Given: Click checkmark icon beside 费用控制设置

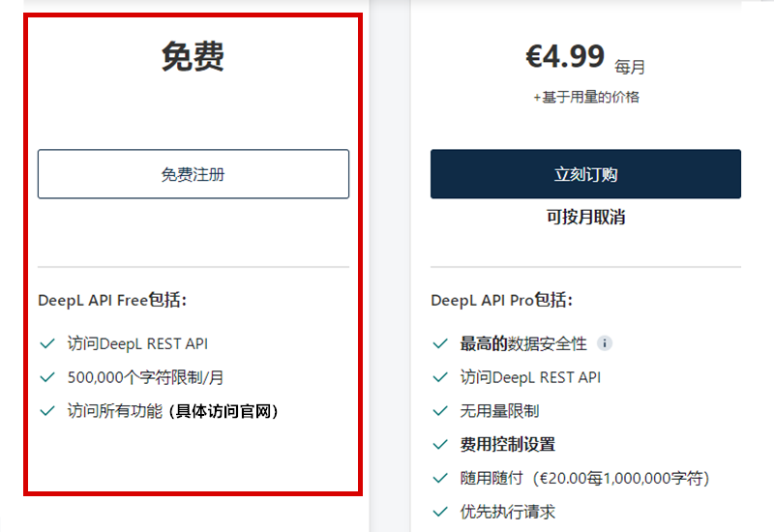Looking at the screenshot, I should 440,445.
